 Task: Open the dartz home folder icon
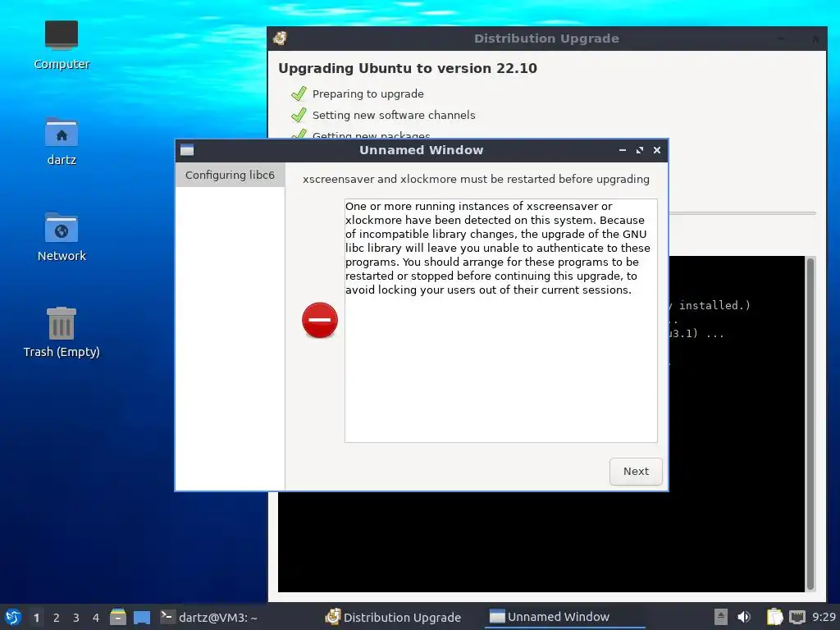(x=61, y=141)
